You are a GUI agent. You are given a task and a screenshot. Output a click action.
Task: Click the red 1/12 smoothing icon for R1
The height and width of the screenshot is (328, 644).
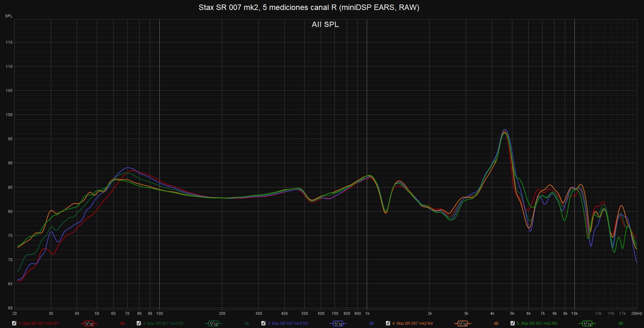point(89,323)
